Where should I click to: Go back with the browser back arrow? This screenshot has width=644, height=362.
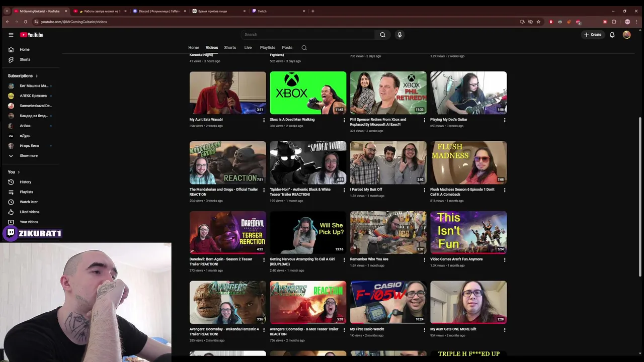[7, 22]
